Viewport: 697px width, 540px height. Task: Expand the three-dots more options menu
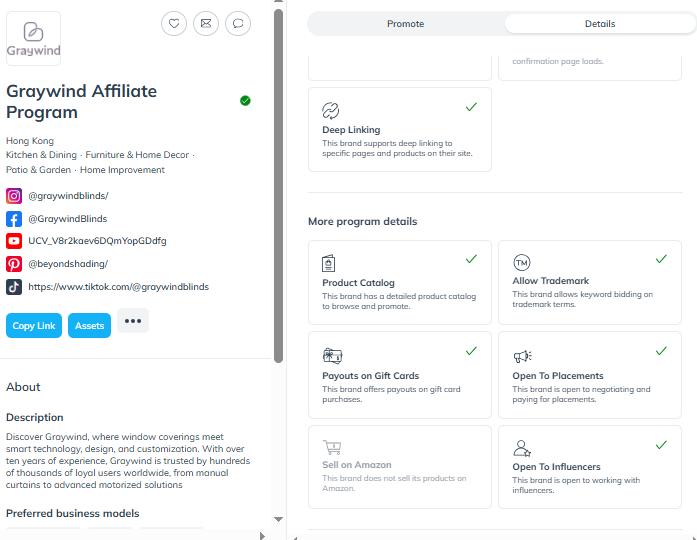tap(133, 320)
